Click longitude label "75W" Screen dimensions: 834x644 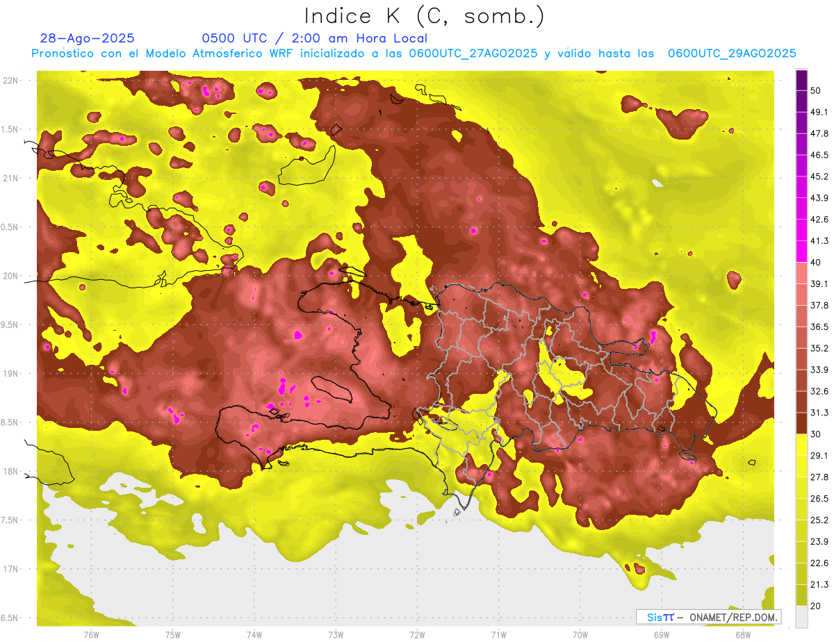[x=172, y=634]
